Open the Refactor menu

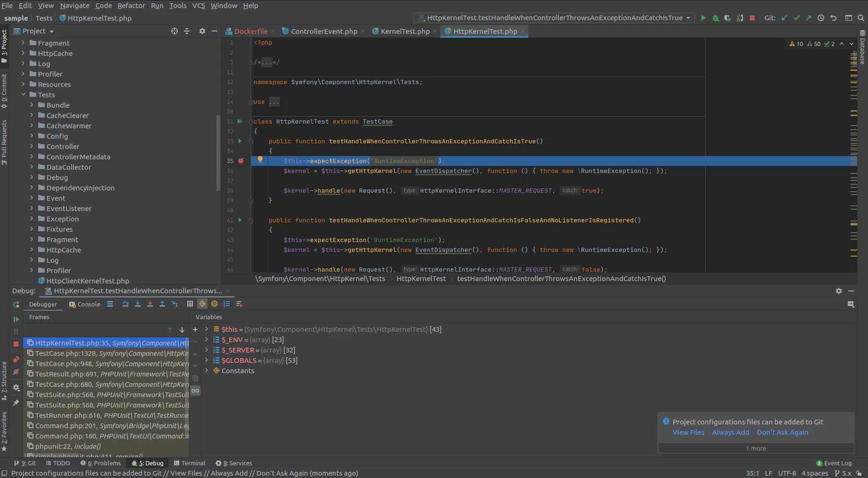coord(131,6)
